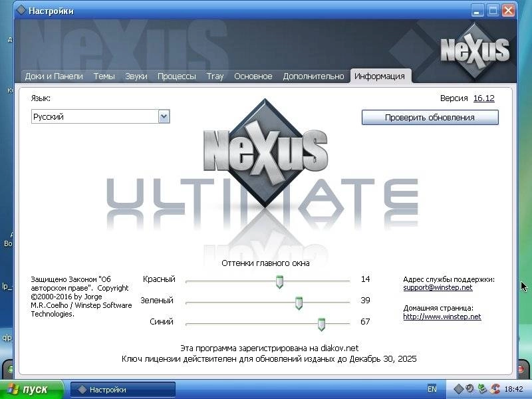Click the 'Версия' label
Screen dimensions: 532x399
454,98
